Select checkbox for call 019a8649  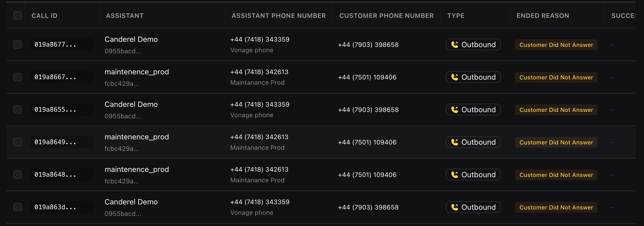pyautogui.click(x=18, y=142)
